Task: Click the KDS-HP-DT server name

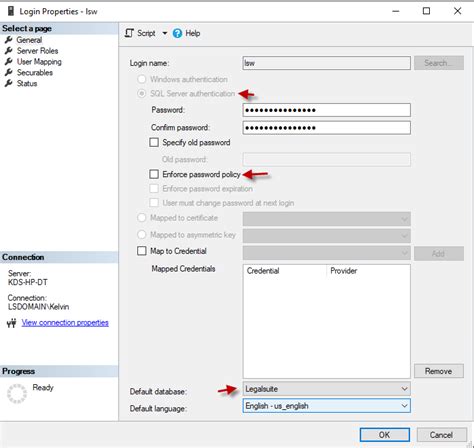Action: (28, 282)
